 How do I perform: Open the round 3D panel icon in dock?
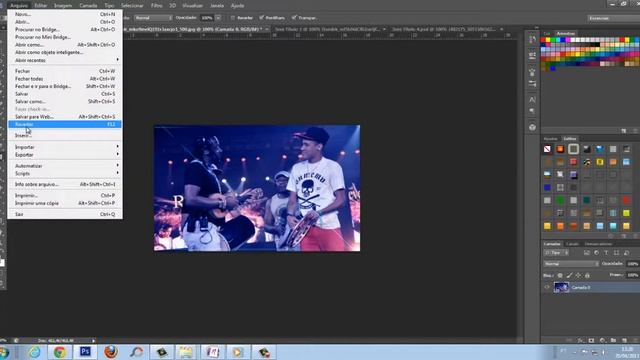(x=532, y=127)
